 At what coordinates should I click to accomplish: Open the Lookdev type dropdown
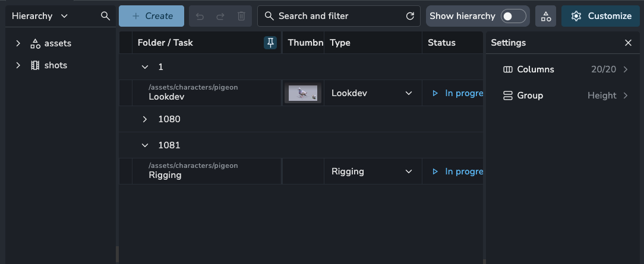point(408,93)
